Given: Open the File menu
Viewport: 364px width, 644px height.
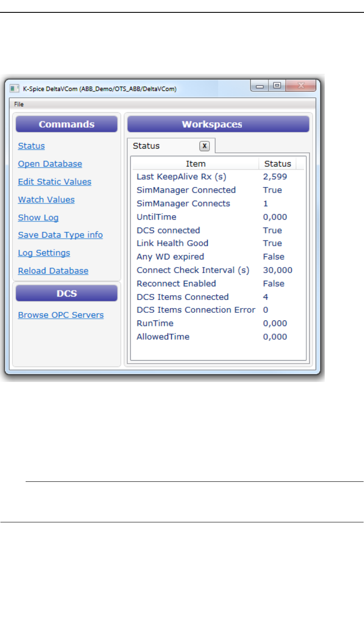Looking at the screenshot, I should tap(19, 104).
